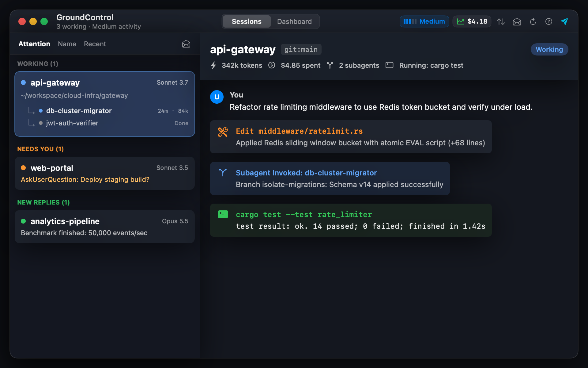Sort sessions by Name
The image size is (588, 368).
(67, 44)
